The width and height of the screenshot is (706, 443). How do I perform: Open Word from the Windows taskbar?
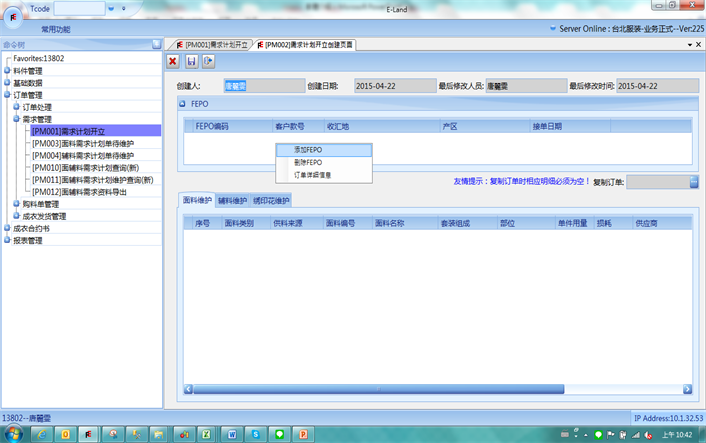coord(232,434)
